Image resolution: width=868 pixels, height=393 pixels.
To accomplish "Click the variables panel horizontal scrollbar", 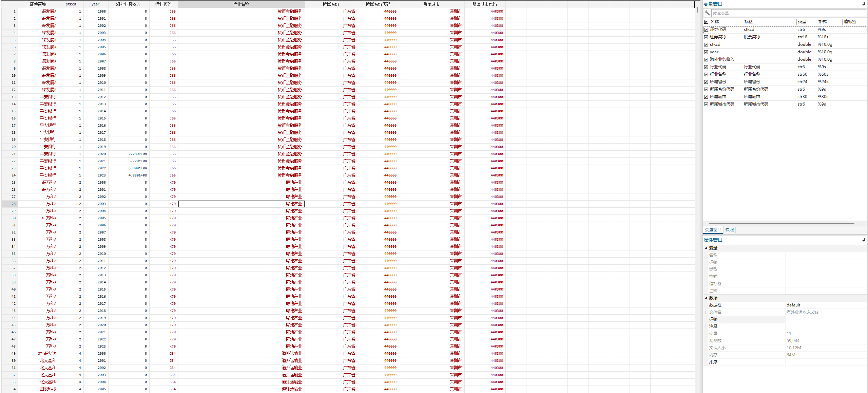I will click(781, 223).
